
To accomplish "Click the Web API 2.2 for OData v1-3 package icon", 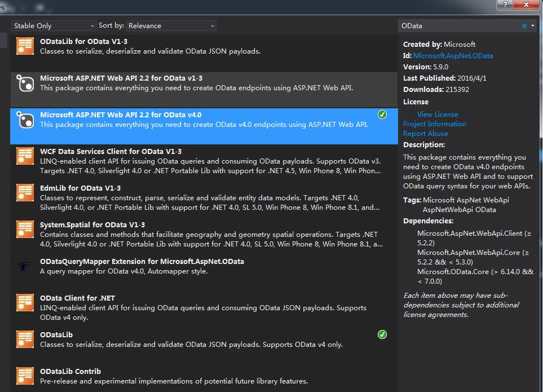I will click(x=25, y=83).
